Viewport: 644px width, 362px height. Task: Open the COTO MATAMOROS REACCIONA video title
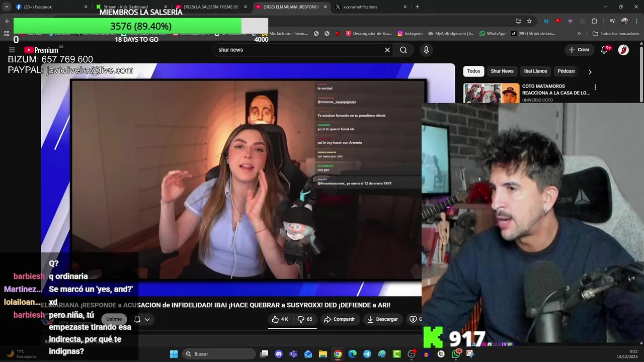pos(555,89)
